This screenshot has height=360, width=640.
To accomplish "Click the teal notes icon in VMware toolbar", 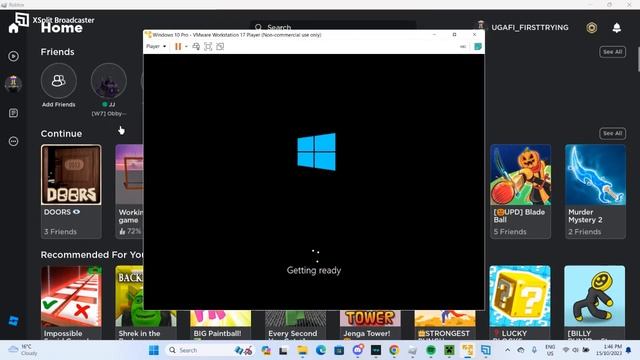I will (x=478, y=47).
